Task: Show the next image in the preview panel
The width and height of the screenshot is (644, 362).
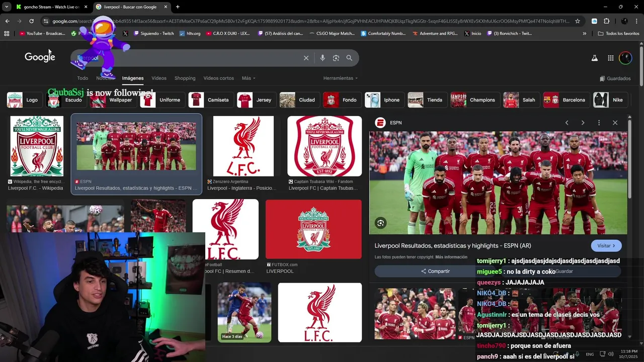Action: 583,123
